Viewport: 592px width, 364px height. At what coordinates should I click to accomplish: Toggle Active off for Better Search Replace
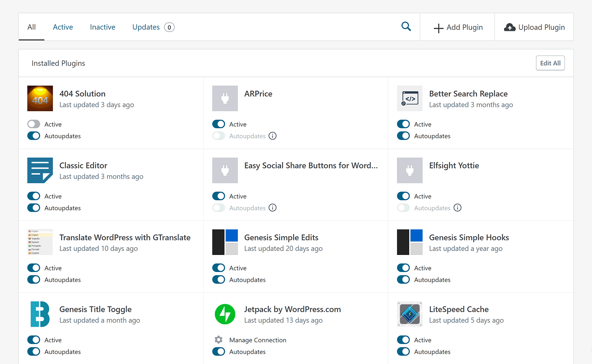pos(403,124)
